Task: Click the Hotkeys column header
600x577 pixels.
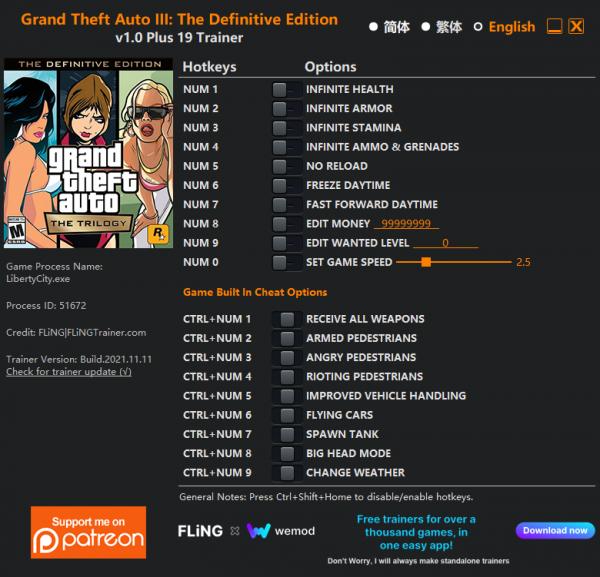Action: pyautogui.click(x=209, y=67)
